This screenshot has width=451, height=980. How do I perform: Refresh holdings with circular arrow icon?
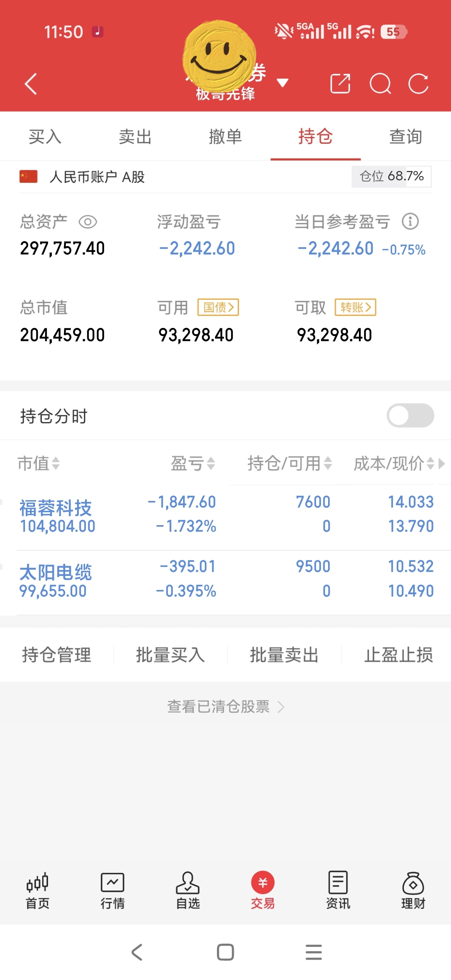pos(418,84)
